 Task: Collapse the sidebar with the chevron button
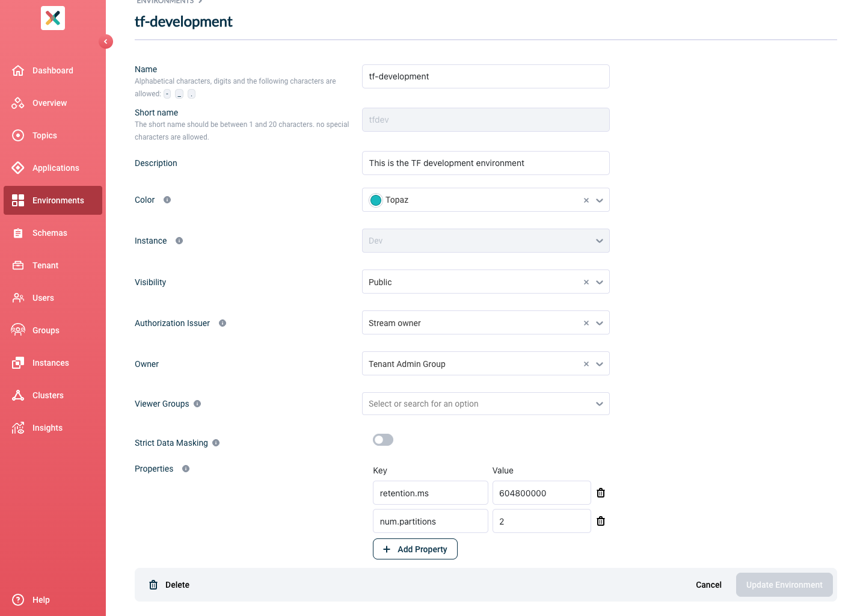coord(106,42)
